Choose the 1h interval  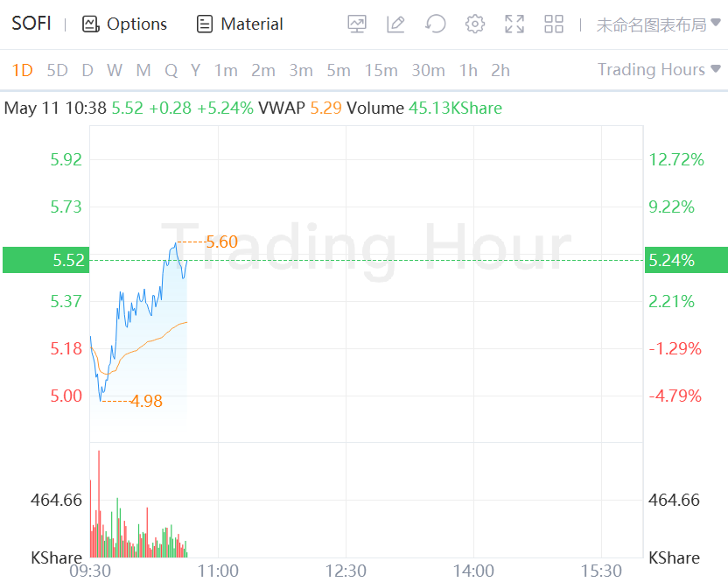pos(468,70)
